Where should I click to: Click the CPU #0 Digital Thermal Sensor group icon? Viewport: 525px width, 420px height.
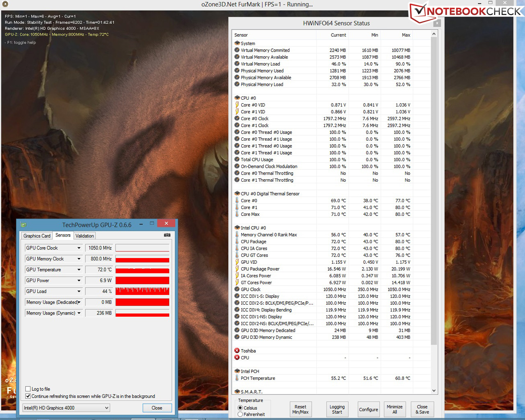click(237, 194)
